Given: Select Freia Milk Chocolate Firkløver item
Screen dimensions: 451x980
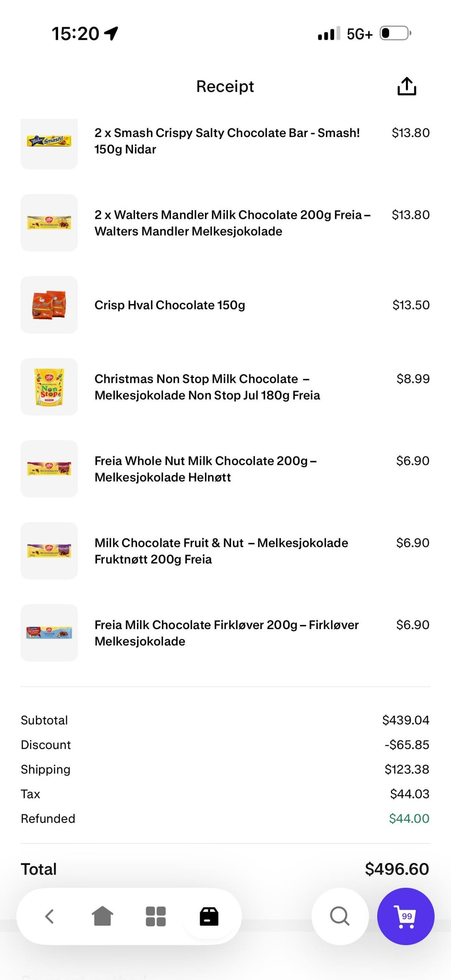Looking at the screenshot, I should 226,632.
